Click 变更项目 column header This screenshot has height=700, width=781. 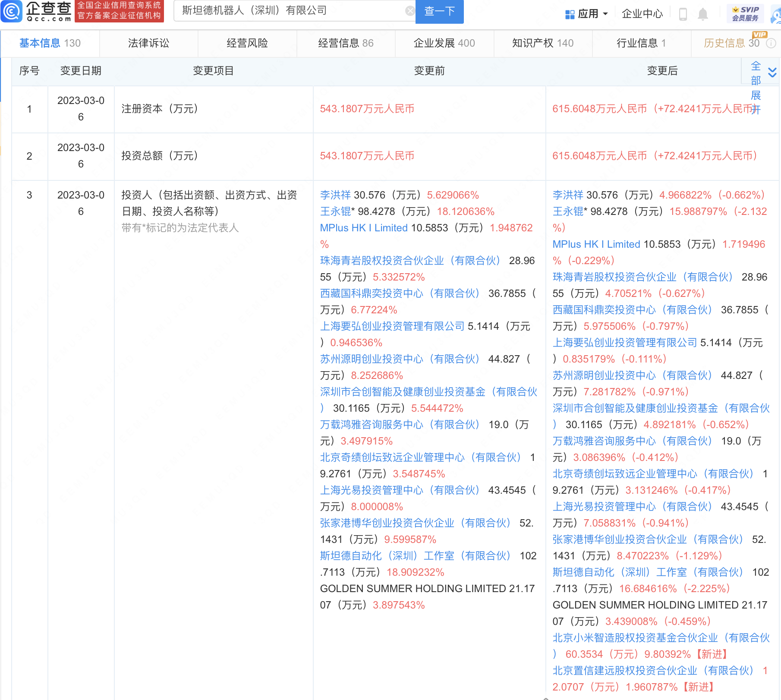pos(213,71)
